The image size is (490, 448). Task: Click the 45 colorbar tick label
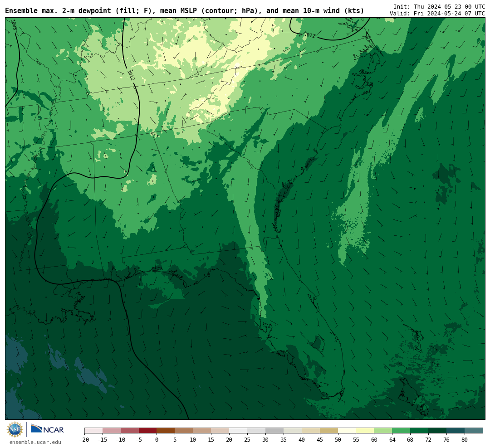(x=320, y=440)
